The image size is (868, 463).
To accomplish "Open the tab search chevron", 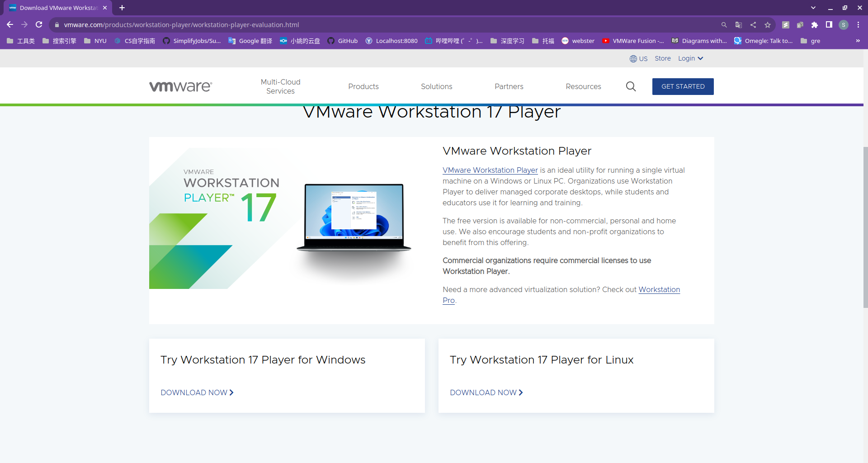I will [x=813, y=8].
